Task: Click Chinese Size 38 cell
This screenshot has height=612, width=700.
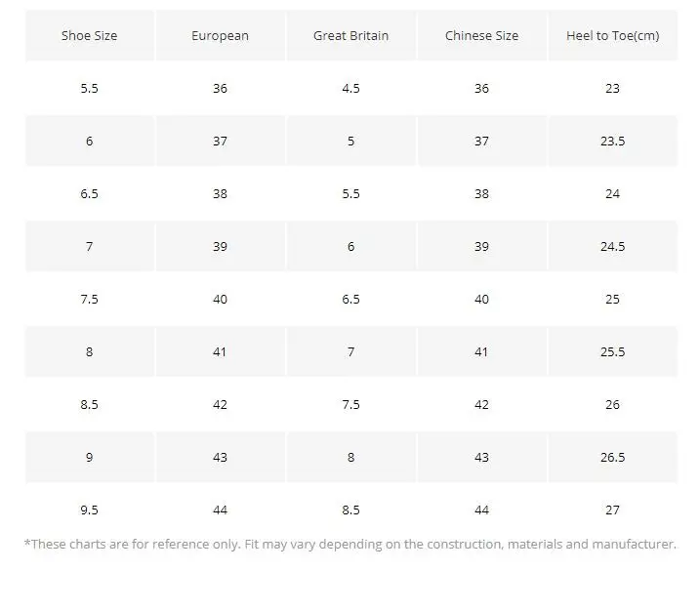Action: 481,193
